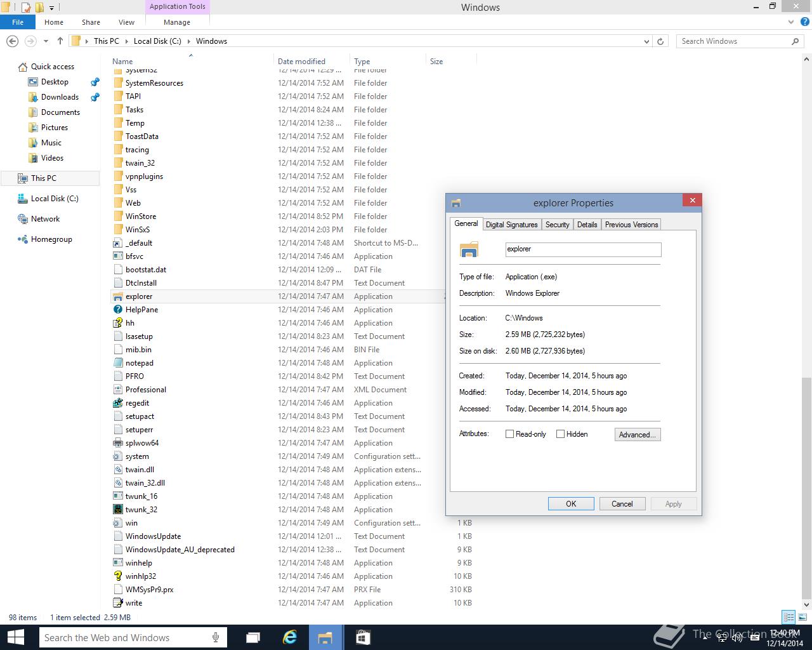The width and height of the screenshot is (812, 650).
Task: Go up one folder level arrow
Action: point(60,41)
